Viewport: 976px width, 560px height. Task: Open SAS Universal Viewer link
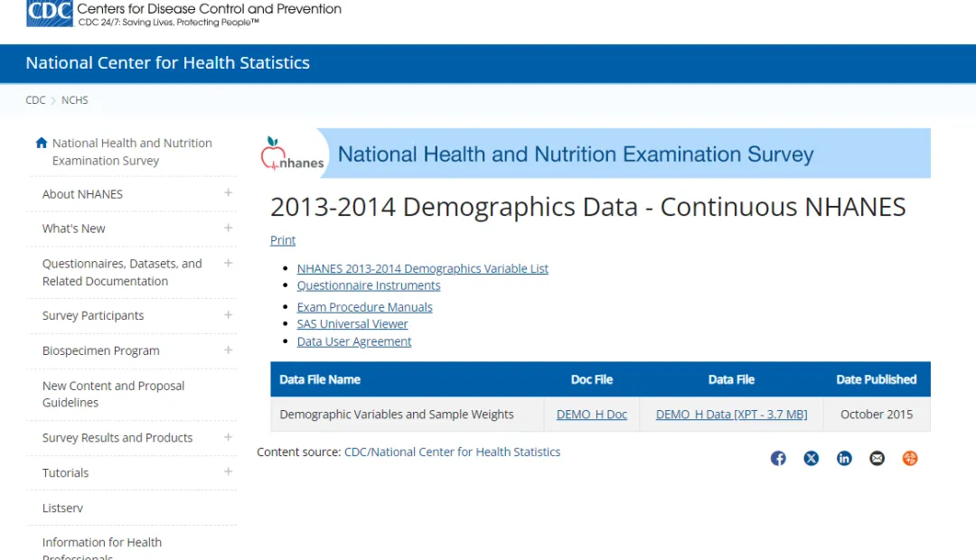pyautogui.click(x=352, y=323)
